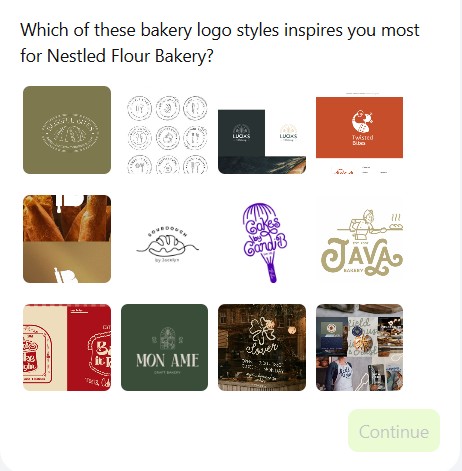The width and height of the screenshot is (462, 471).
Task: Choose the grid of circular stamp logos
Action: click(x=165, y=130)
